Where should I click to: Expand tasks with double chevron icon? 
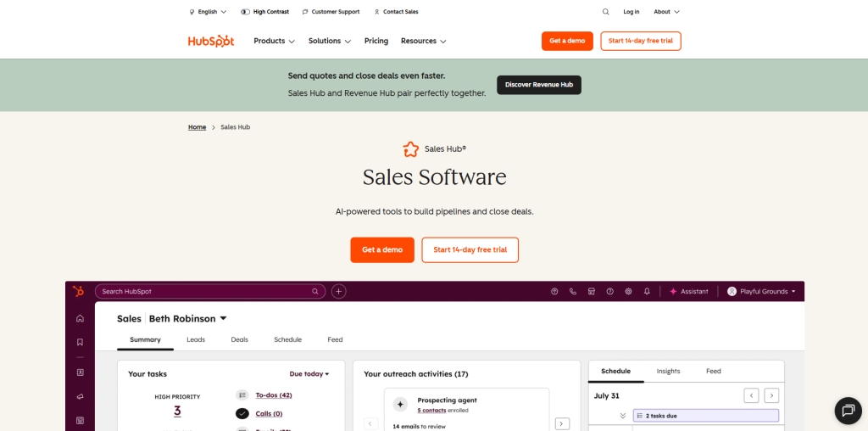tap(623, 416)
